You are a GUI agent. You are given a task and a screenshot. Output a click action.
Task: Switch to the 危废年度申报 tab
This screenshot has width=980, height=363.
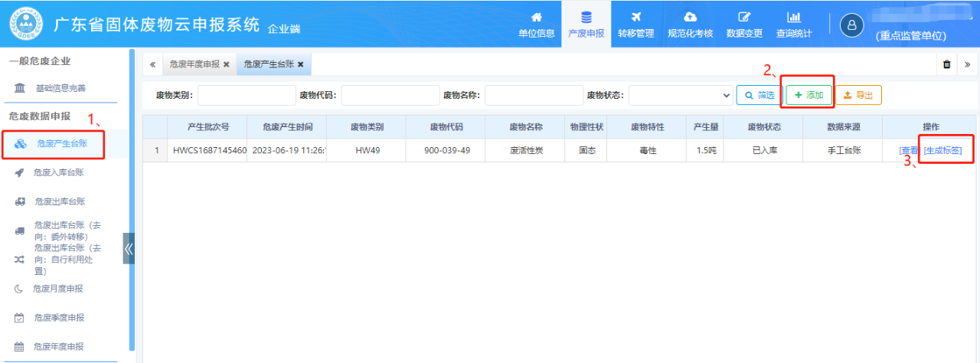click(x=194, y=64)
